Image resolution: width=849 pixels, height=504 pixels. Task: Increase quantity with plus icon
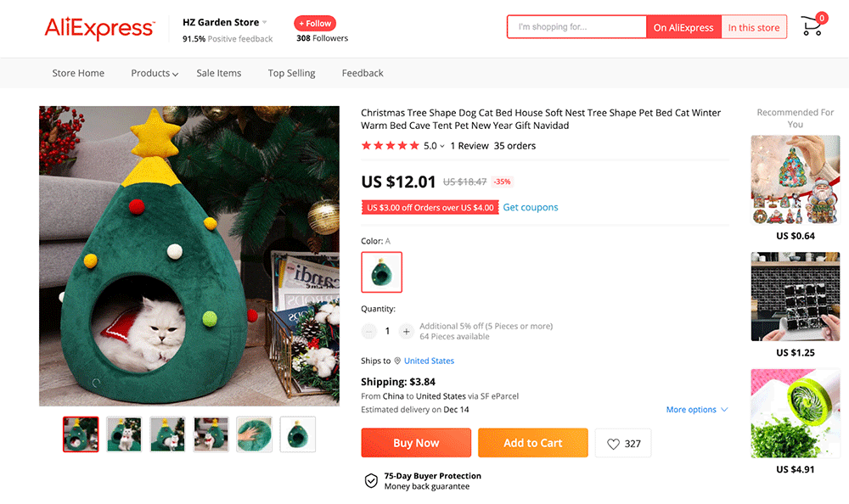coord(407,331)
